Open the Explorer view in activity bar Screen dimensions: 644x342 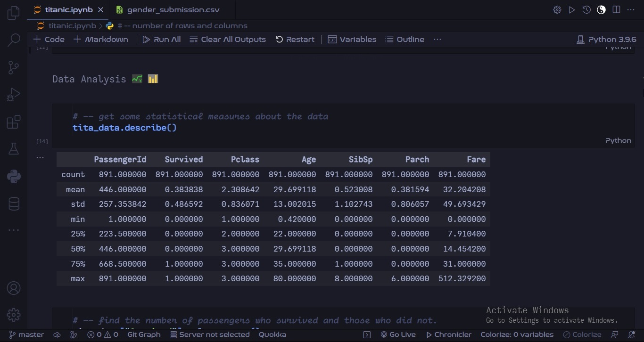[x=14, y=13]
